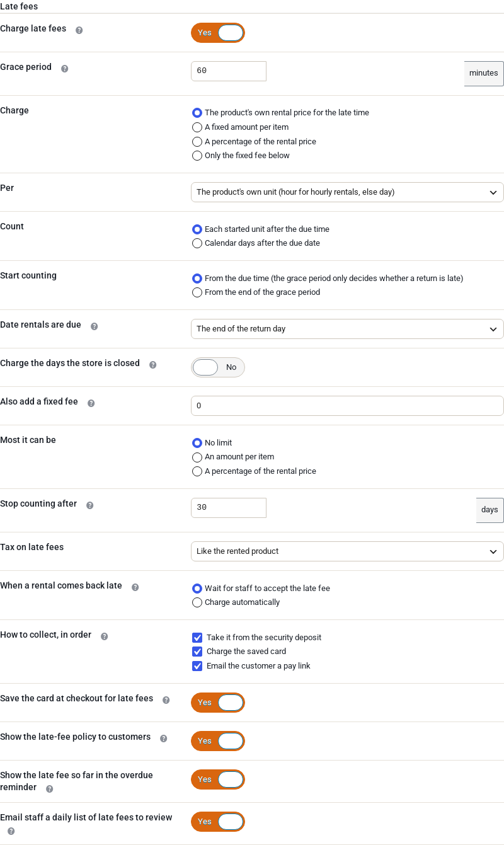Toggle Show the late-fee policy to customers
The height and width of the screenshot is (845, 504).
218,741
